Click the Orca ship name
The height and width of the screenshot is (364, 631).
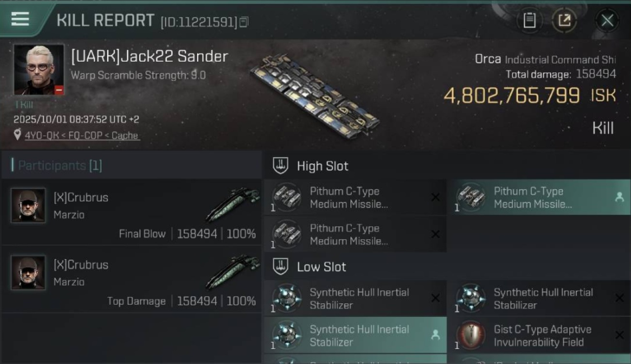point(488,59)
